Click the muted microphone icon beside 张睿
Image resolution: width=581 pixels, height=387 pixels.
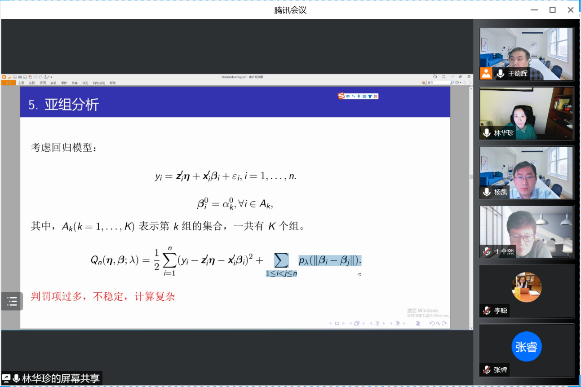click(x=487, y=370)
